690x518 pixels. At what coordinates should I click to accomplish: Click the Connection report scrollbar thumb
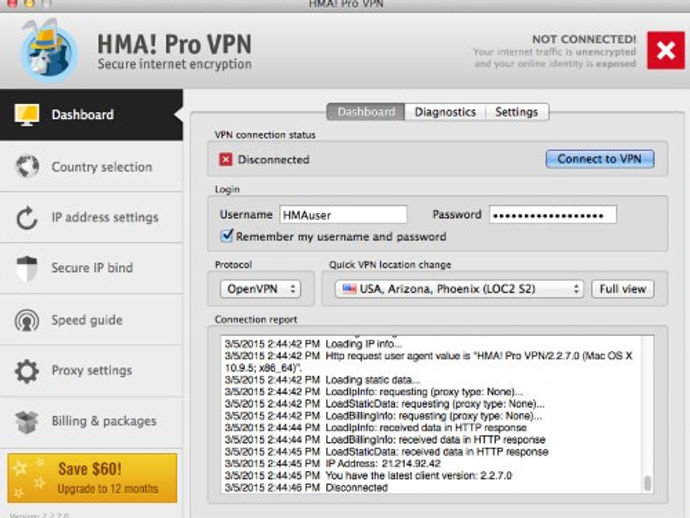(647, 483)
